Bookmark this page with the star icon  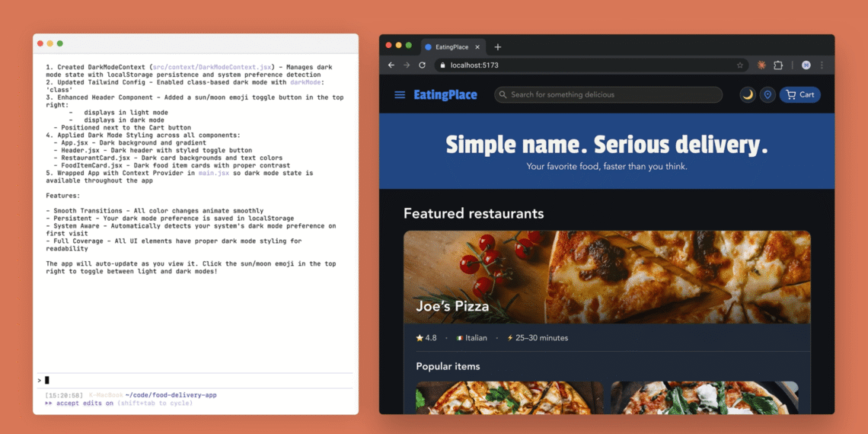pyautogui.click(x=739, y=65)
